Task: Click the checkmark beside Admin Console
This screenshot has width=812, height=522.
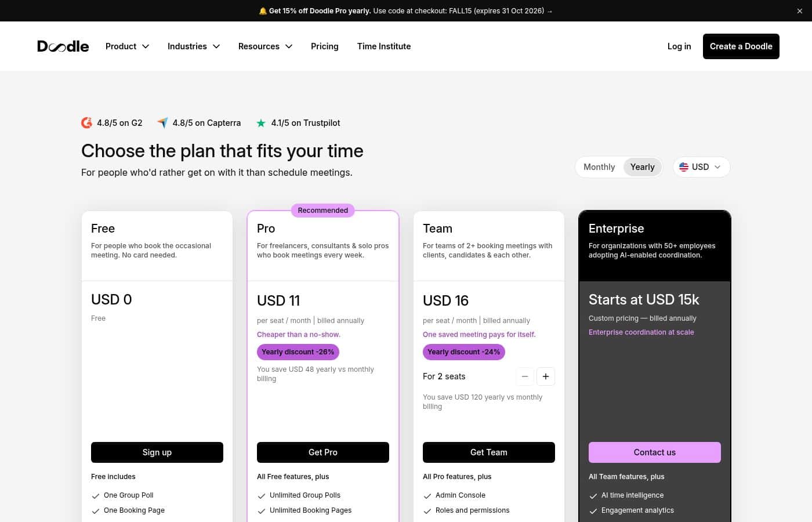Action: 427,496
